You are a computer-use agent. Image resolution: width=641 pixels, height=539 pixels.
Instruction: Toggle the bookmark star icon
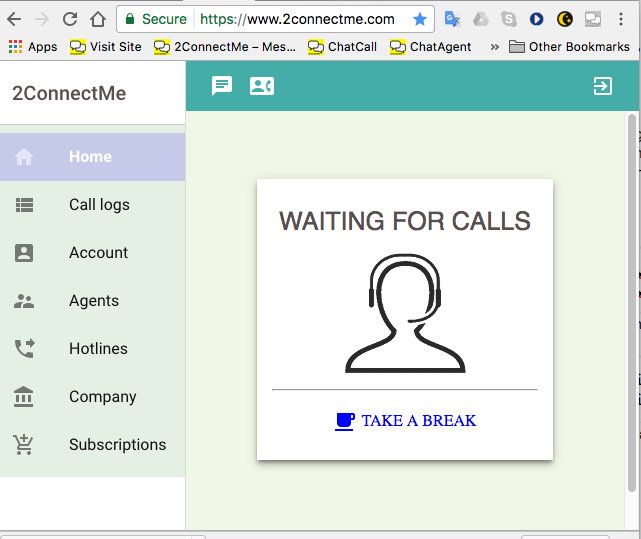[x=420, y=19]
